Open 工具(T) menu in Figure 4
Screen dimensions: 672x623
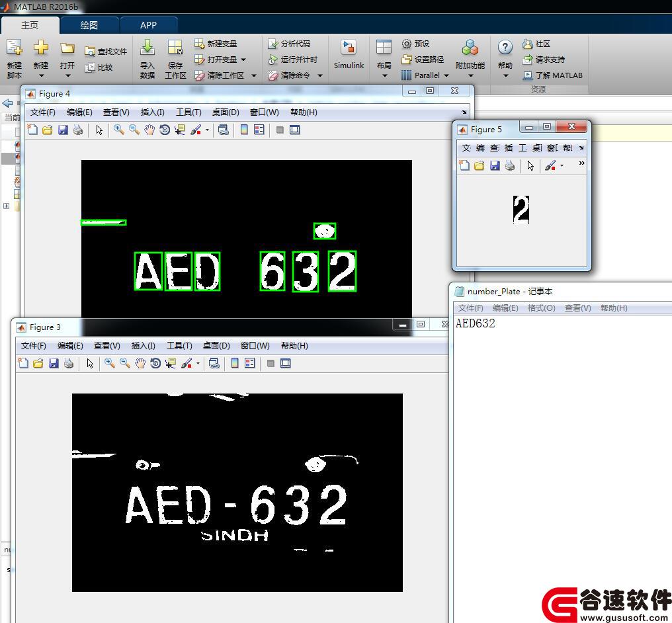(x=189, y=112)
